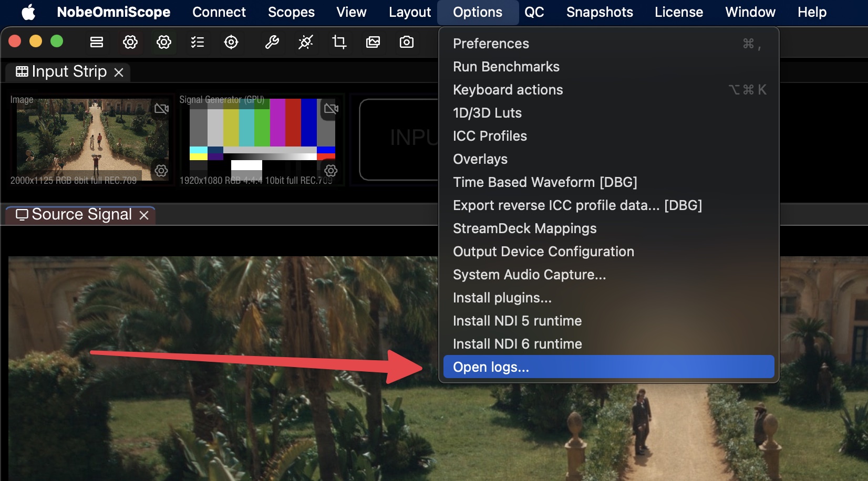Viewport: 868px width, 481px height.
Task: Select Preferences in the Options menu
Action: 491,44
